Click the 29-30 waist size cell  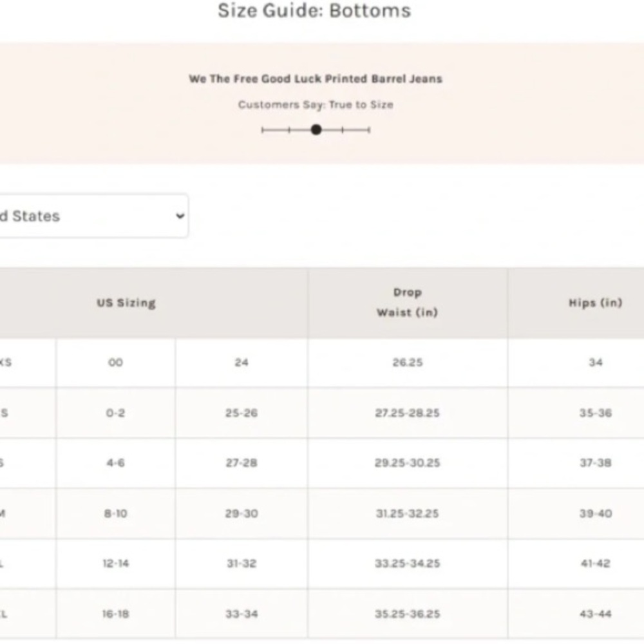click(241, 513)
